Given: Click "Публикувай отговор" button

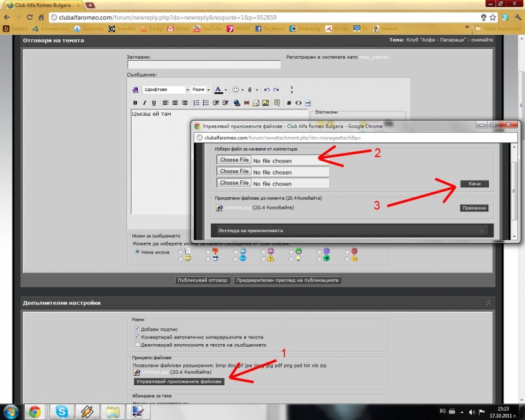Looking at the screenshot, I should [x=202, y=280].
